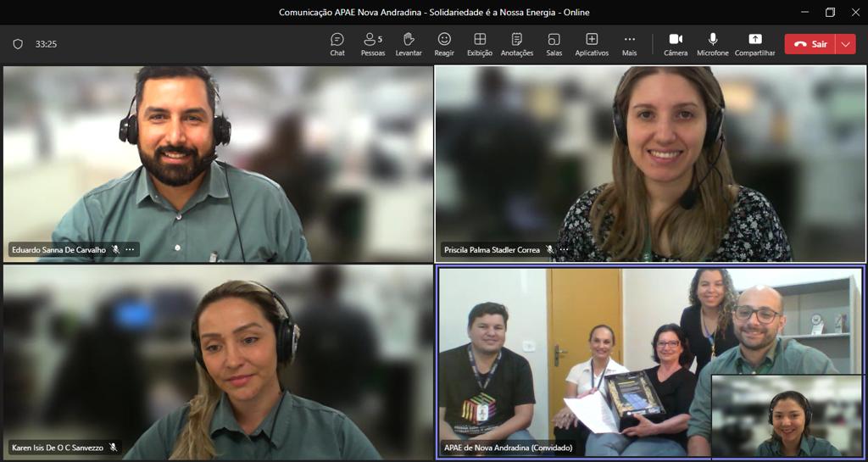Toggle the Câmera on or off
Image resolution: width=868 pixels, height=462 pixels.
[x=676, y=44]
